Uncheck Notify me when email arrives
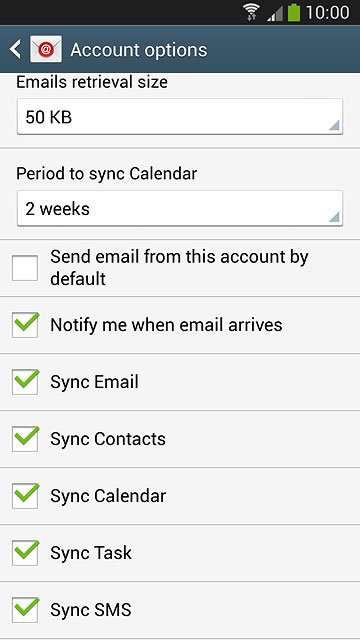 tap(25, 325)
